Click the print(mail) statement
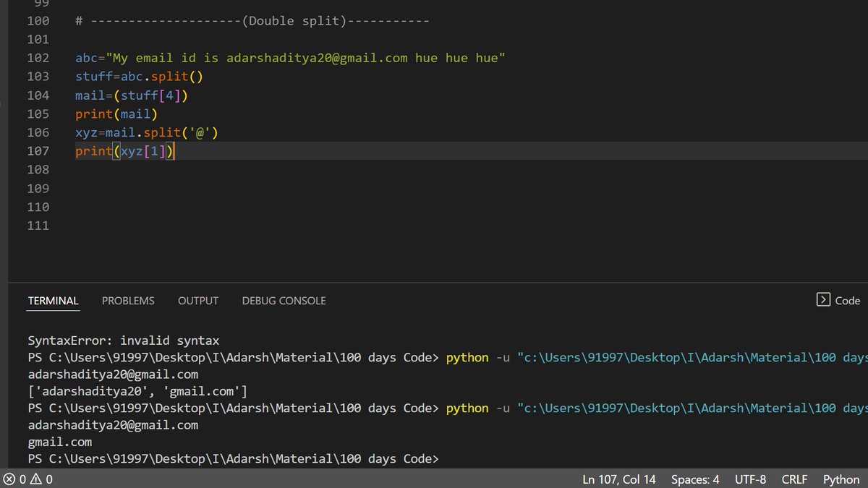Image resolution: width=868 pixels, height=488 pixels. pyautogui.click(x=116, y=114)
